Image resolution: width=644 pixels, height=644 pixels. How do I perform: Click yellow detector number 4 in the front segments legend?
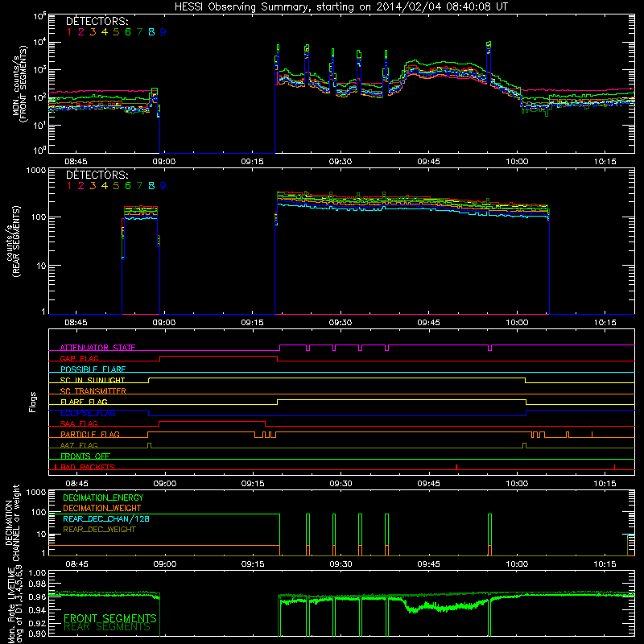105,32
